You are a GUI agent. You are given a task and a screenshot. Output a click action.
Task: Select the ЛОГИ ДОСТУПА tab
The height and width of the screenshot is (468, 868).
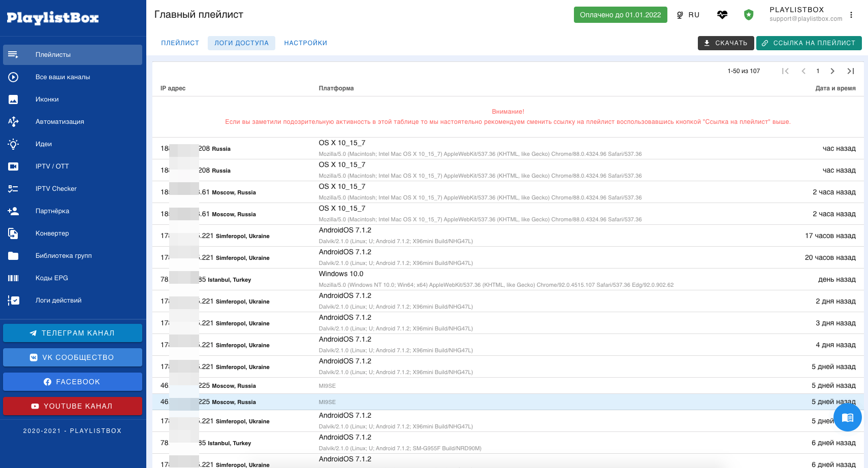coord(241,43)
